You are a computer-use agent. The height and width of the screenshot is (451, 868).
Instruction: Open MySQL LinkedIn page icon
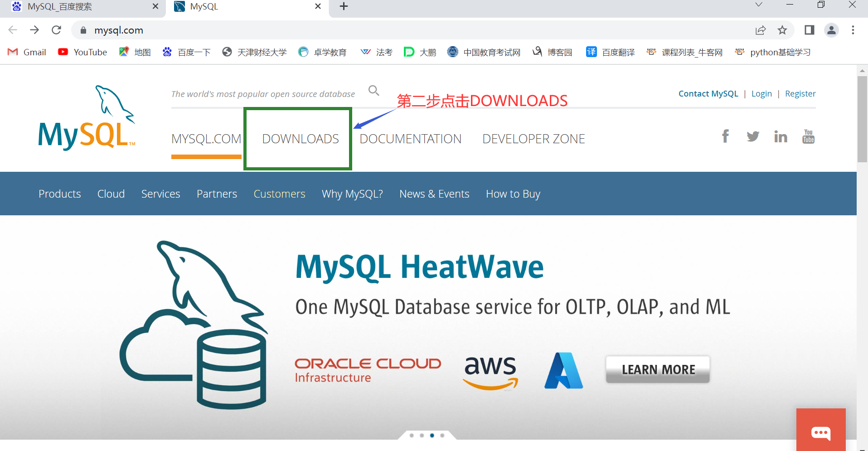781,136
